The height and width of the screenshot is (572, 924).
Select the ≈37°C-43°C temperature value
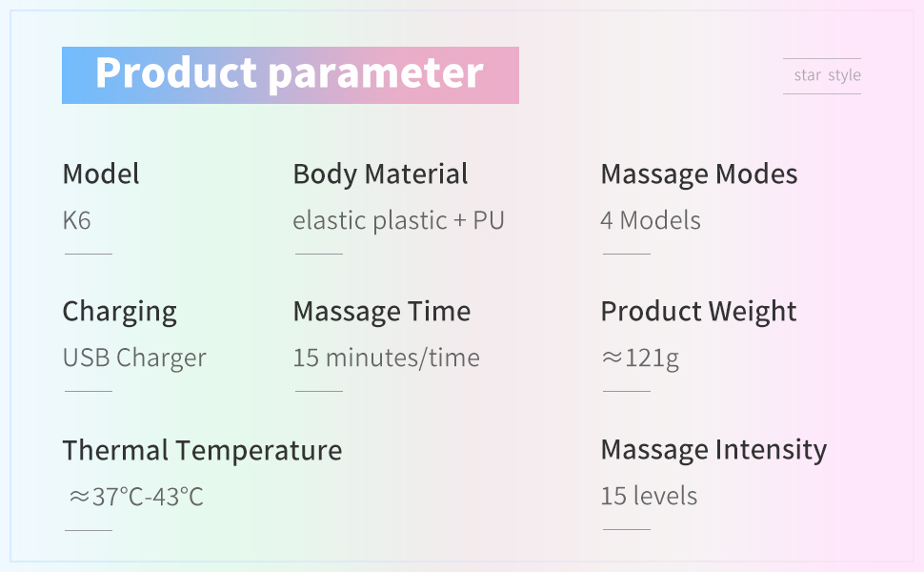click(137, 497)
